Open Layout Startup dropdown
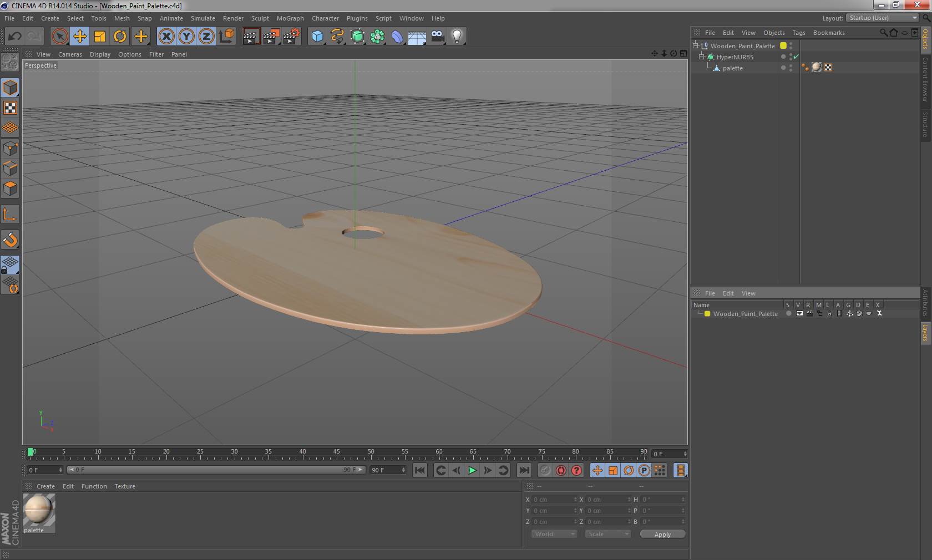The height and width of the screenshot is (560, 932). [883, 18]
